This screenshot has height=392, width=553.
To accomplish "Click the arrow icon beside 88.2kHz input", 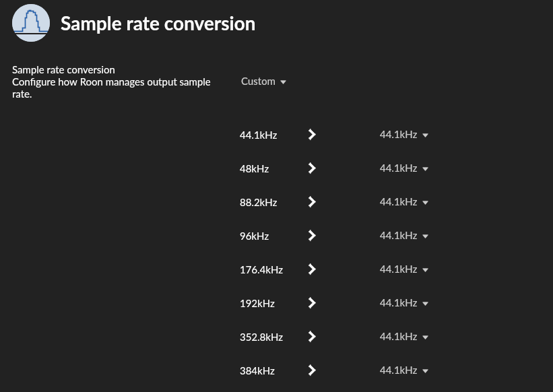I will tap(312, 202).
